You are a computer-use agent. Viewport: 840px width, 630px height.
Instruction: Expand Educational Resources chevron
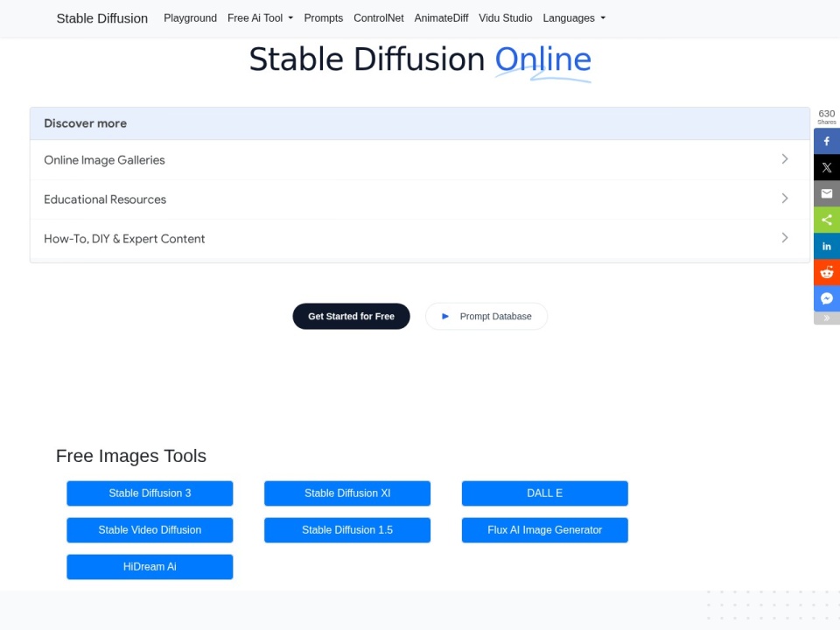pos(785,199)
